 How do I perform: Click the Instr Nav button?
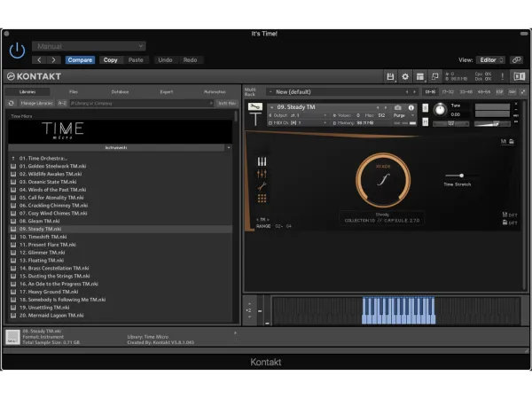227,103
